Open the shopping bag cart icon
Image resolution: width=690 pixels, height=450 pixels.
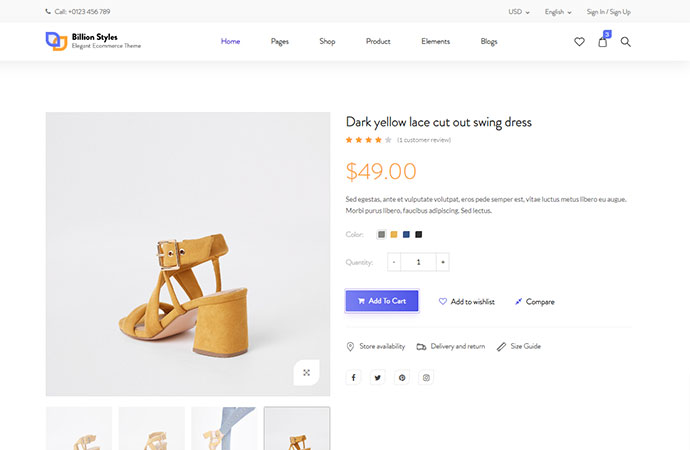coord(602,42)
